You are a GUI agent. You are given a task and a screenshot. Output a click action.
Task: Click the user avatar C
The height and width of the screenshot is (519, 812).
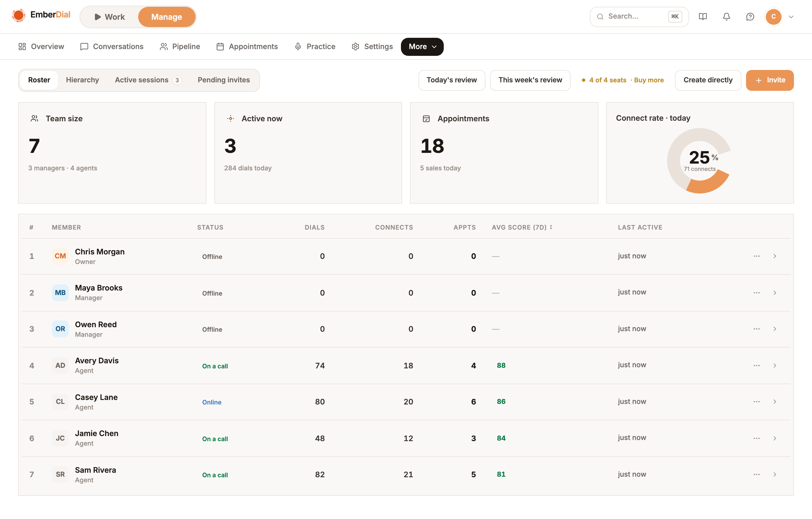[774, 17]
